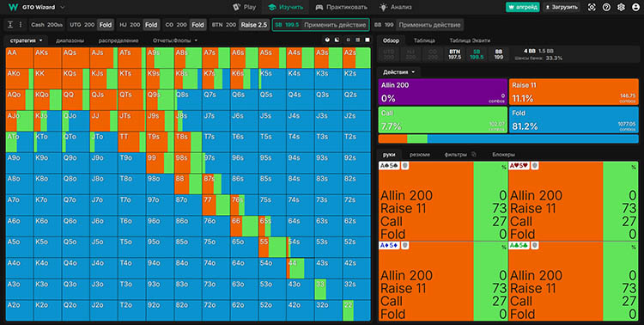
Task: Click the GTO Wizard logo icon
Action: (14, 7)
